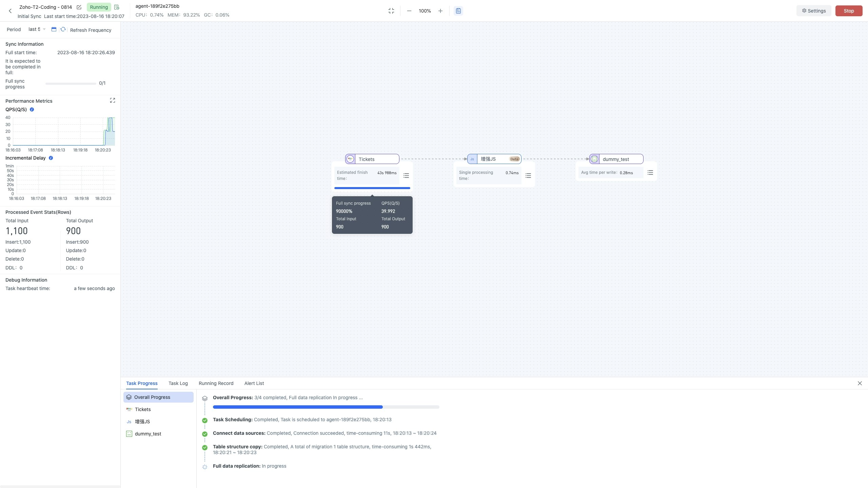Zoom out with the minus icon
This screenshot has width=868, height=488.
point(409,11)
